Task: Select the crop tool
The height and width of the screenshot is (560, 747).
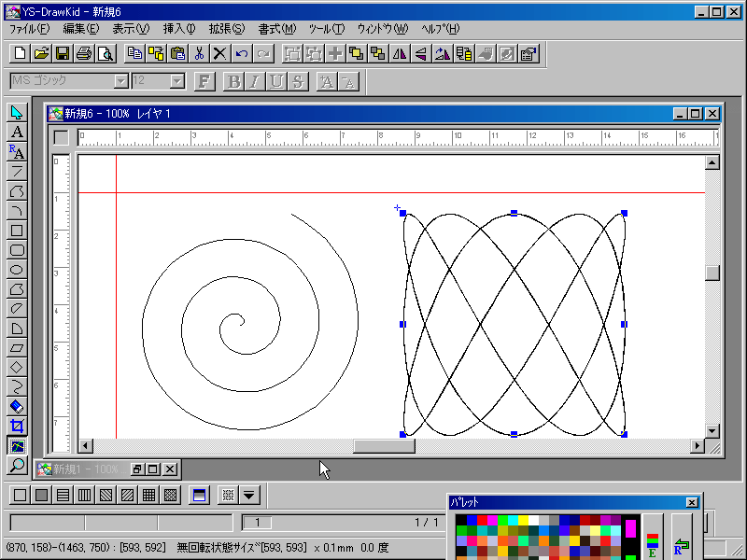Action: 17,427
